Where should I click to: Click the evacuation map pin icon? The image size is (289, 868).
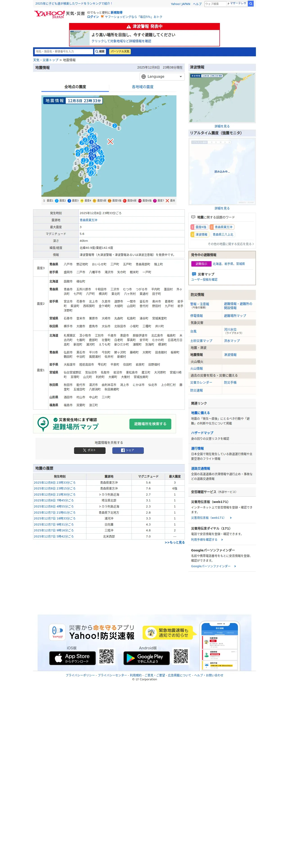(43, 424)
